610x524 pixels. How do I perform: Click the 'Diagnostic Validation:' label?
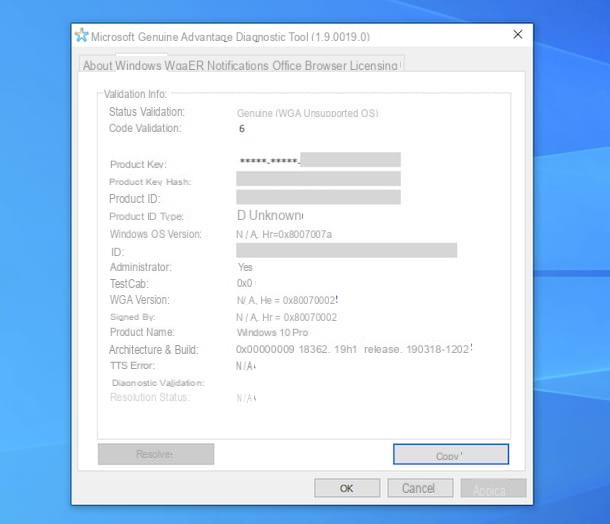(158, 383)
